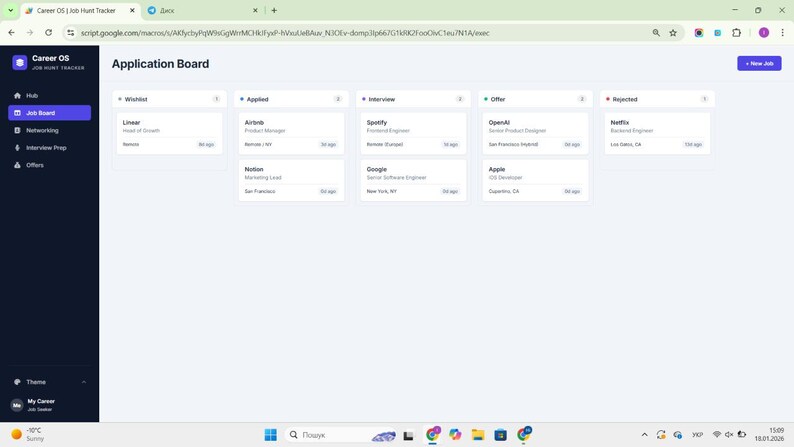The width and height of the screenshot is (794, 447).
Task: Click the Interview Prep microphone icon
Action: click(17, 148)
